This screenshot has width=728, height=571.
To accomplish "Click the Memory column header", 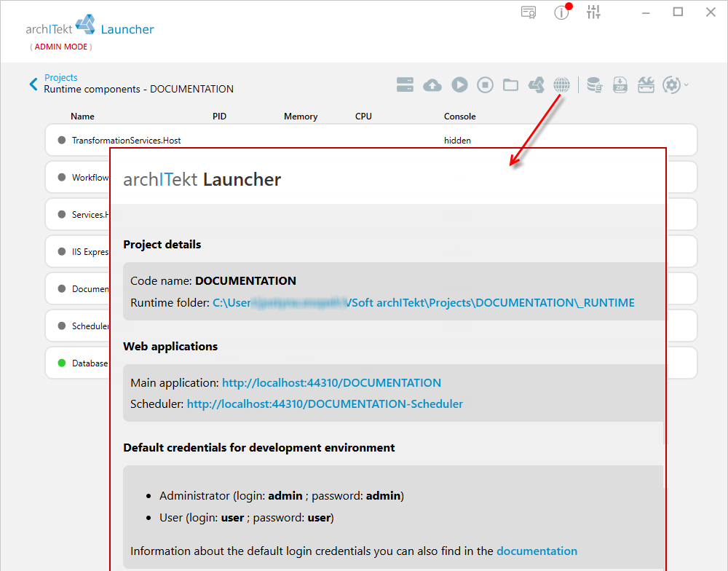I will coord(301,117).
